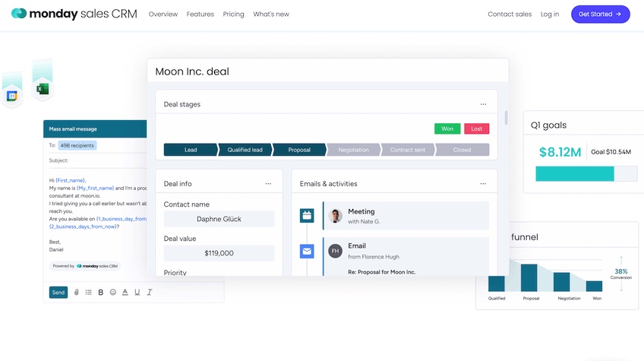Open the Overview nav item

[x=163, y=14]
